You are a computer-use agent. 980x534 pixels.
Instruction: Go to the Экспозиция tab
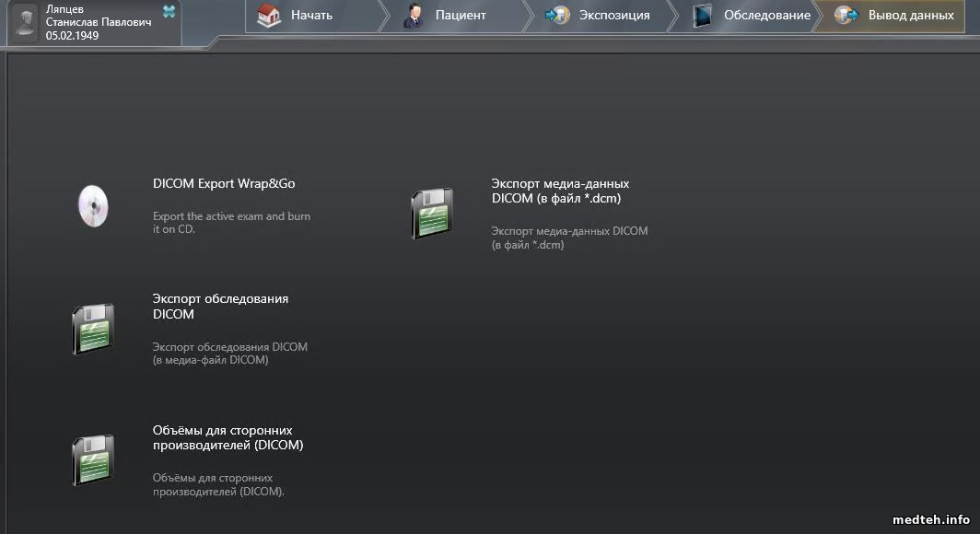(x=613, y=16)
